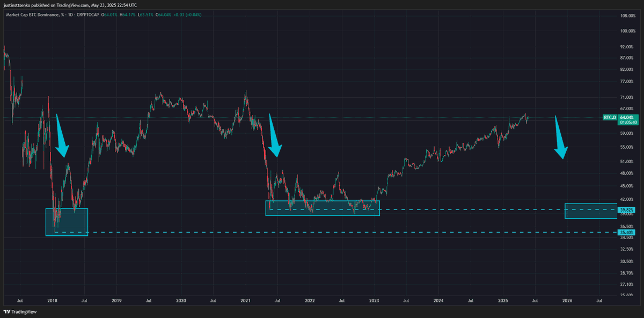This screenshot has width=644, height=318.
Task: Click the 27.10% price axis label
Action: click(x=627, y=284)
